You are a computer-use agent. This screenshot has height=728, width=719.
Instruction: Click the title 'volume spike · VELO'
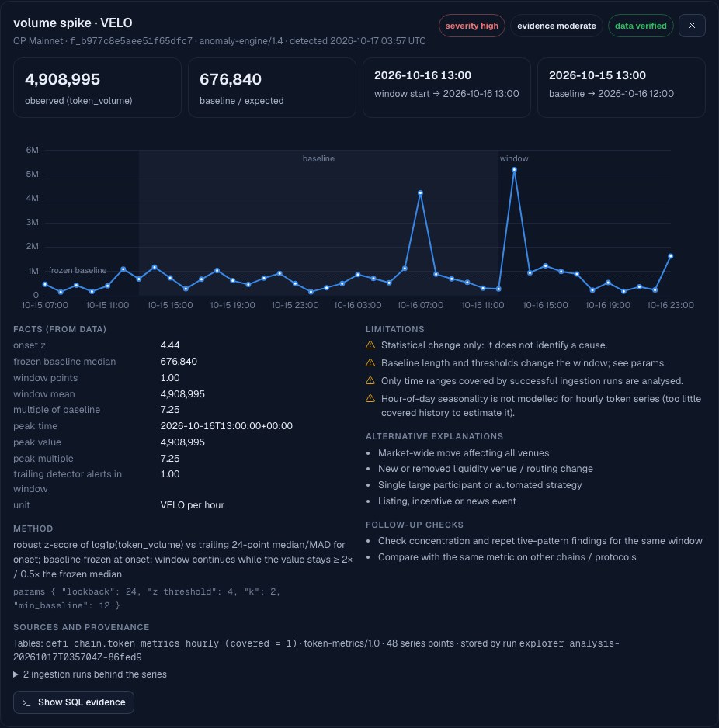click(73, 23)
